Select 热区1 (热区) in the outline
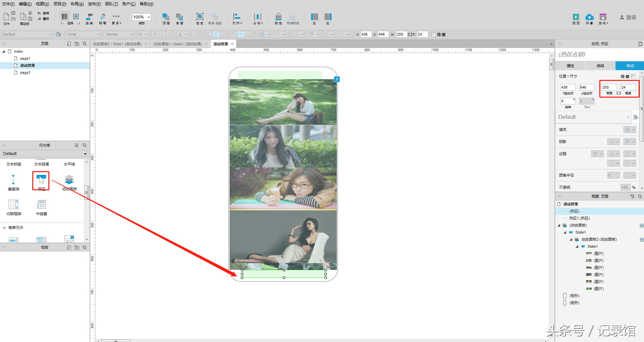The image size is (644, 342). 579,218
